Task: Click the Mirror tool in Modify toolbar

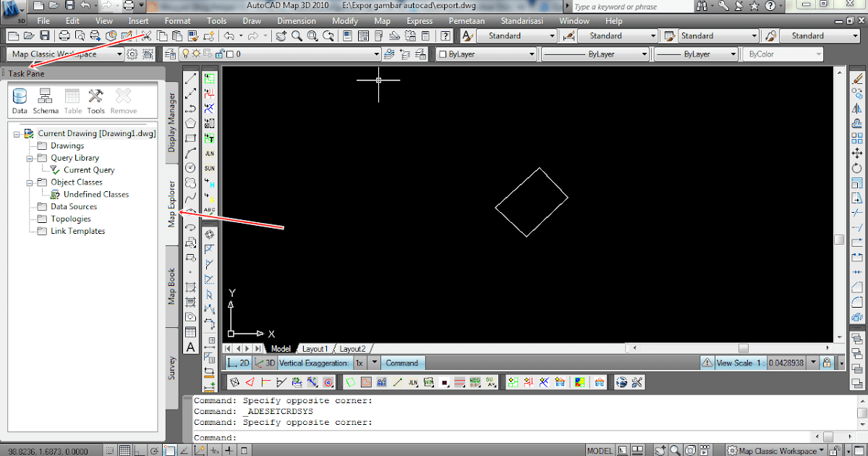Action: click(858, 109)
